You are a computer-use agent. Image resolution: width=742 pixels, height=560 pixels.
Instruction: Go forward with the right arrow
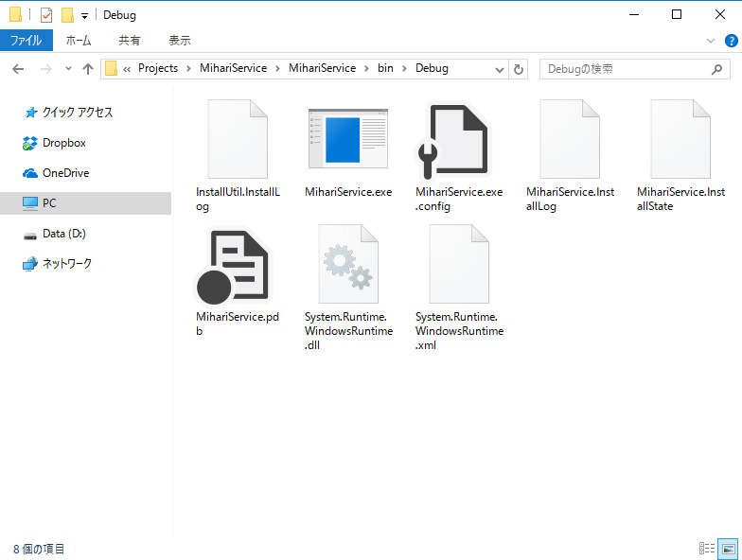pyautogui.click(x=45, y=69)
